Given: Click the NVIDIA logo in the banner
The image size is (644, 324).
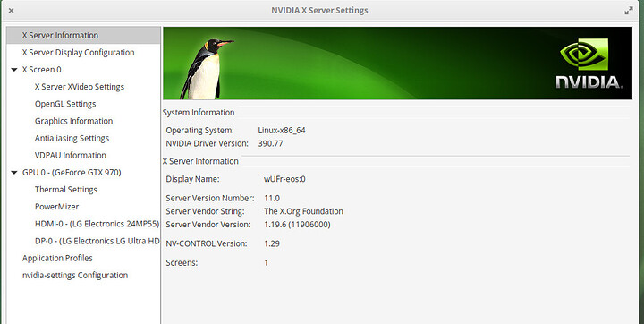Looking at the screenshot, I should [x=589, y=64].
